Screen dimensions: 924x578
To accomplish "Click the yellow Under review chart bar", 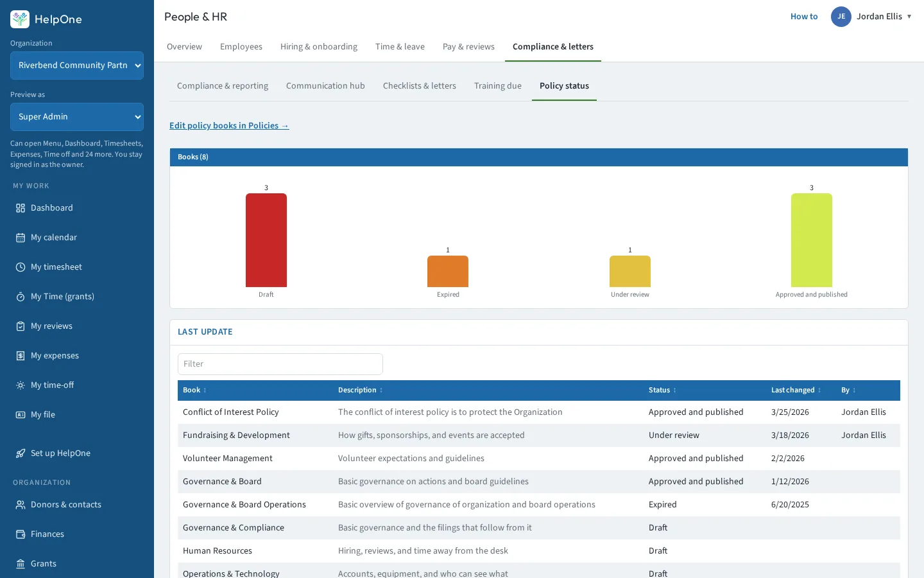I will pyautogui.click(x=630, y=272).
